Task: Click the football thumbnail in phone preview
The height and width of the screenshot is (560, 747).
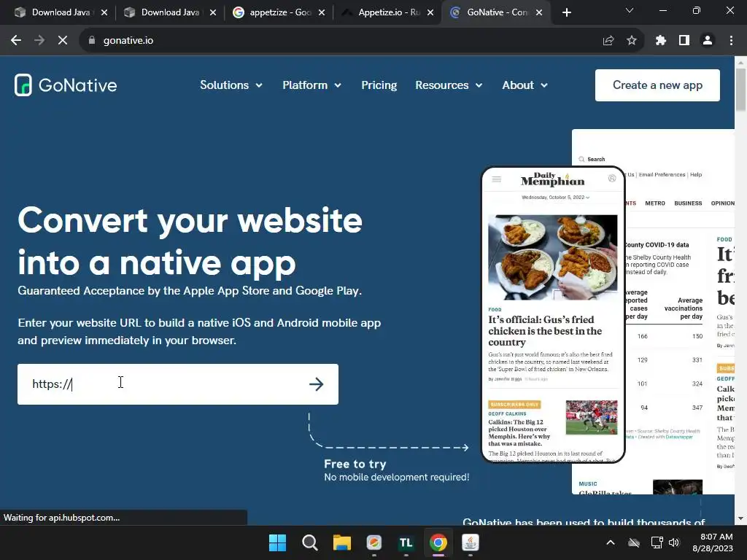Action: (591, 418)
